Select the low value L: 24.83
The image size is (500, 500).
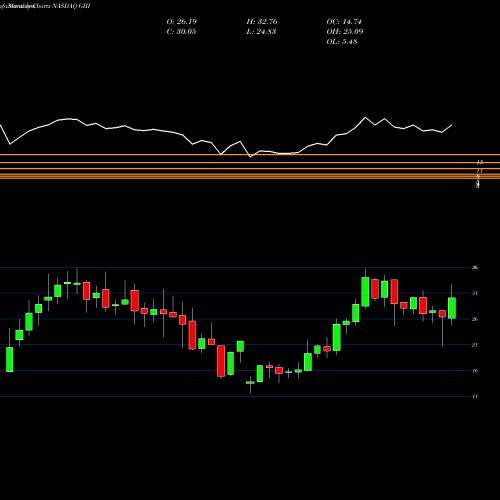(261, 32)
